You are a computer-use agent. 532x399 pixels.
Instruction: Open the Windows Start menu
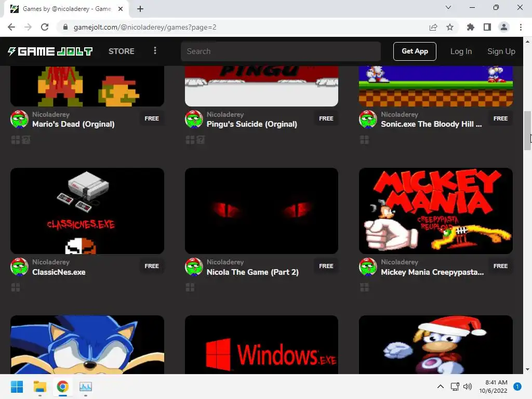[17, 387]
